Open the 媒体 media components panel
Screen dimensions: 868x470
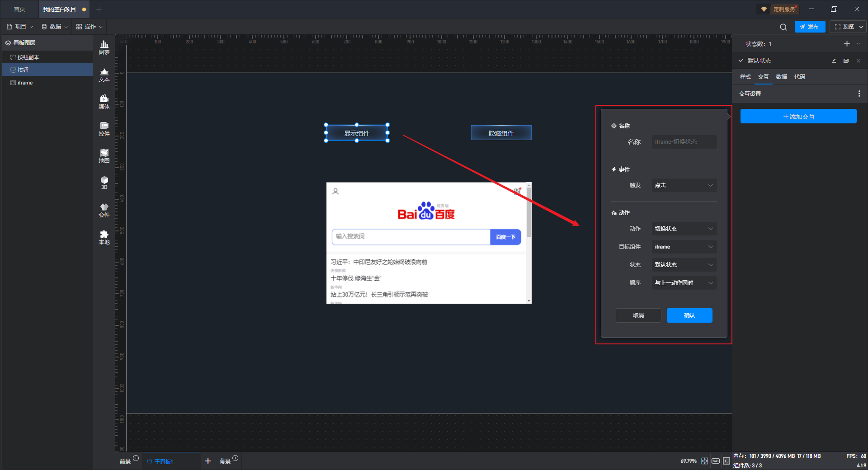click(x=104, y=102)
